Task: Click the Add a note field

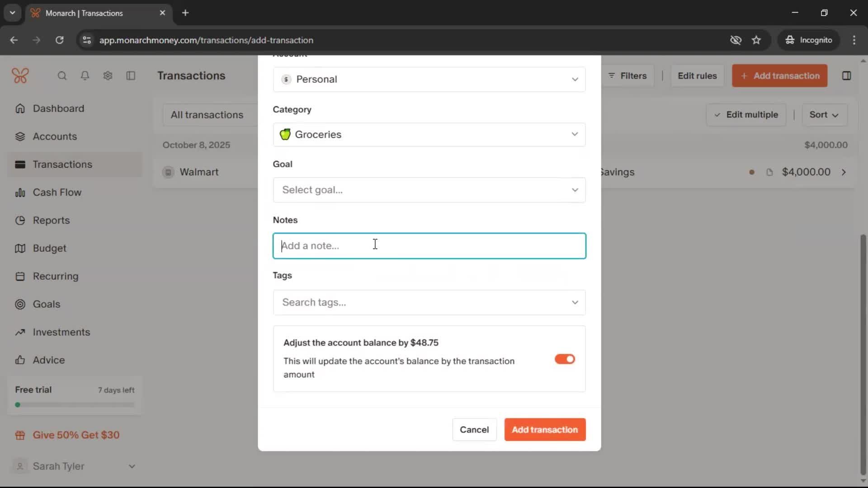Action: [x=429, y=246]
